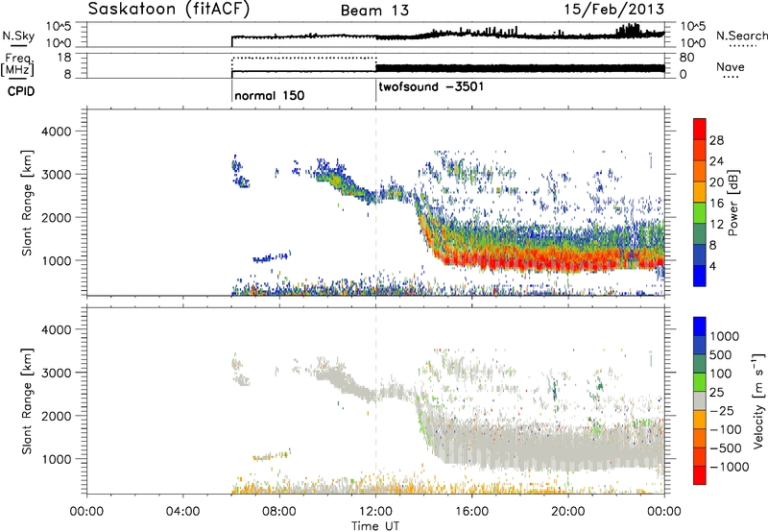Click the '08:00' time axis label
Screen dimensions: 768x532
coord(279,512)
